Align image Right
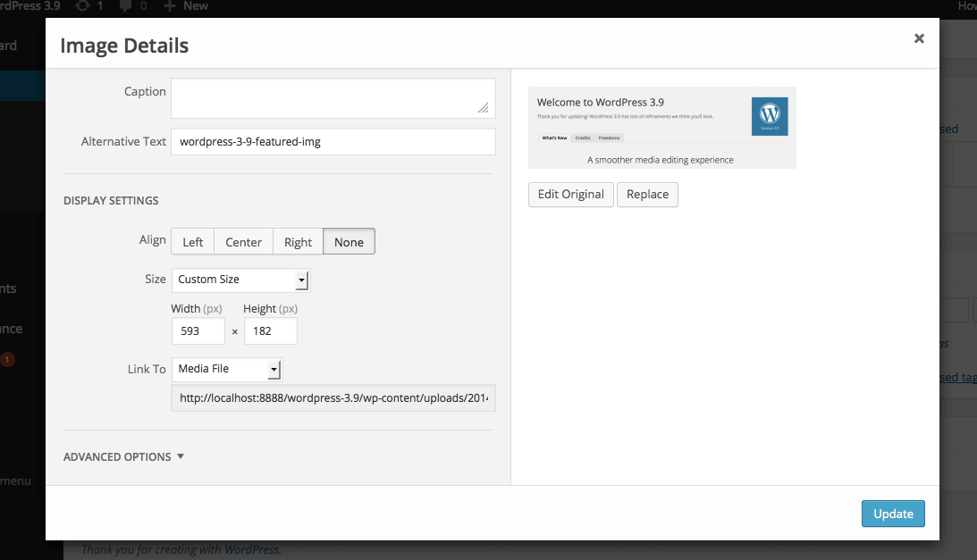Viewport: 977px width, 560px height. click(298, 242)
